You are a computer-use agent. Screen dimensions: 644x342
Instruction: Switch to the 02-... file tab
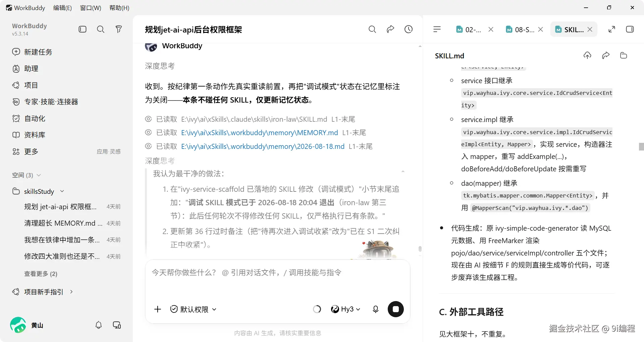(469, 30)
